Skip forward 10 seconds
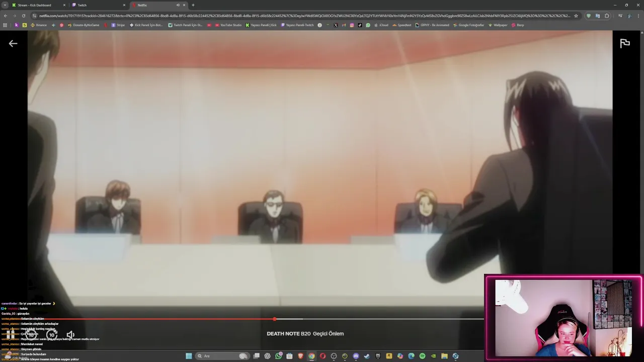Viewport: 644px width, 362px height. tap(52, 334)
